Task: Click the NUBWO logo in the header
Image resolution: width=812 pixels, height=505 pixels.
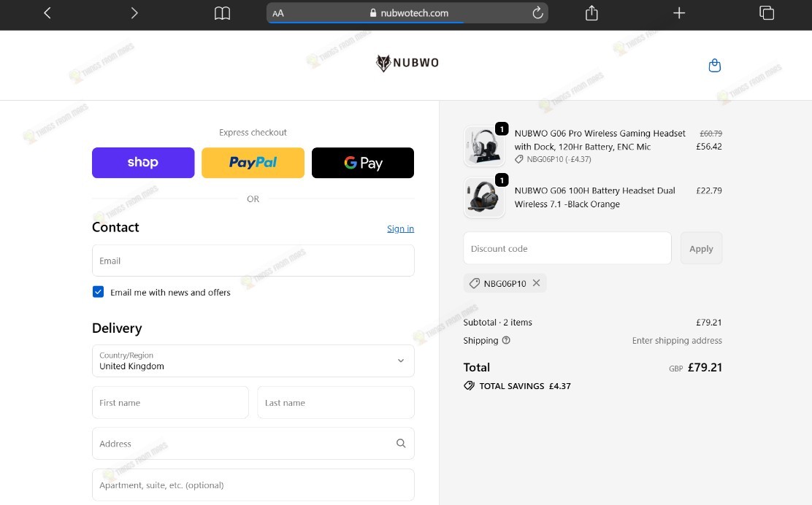Action: [x=407, y=63]
